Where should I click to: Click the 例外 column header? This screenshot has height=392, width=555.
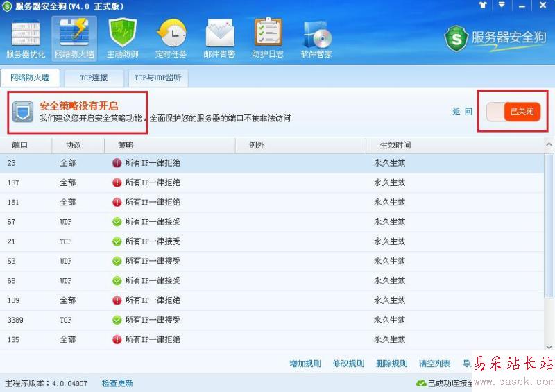pyautogui.click(x=300, y=145)
